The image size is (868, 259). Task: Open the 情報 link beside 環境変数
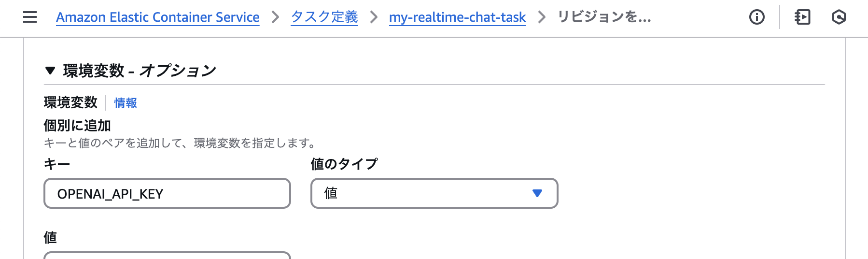pos(126,103)
